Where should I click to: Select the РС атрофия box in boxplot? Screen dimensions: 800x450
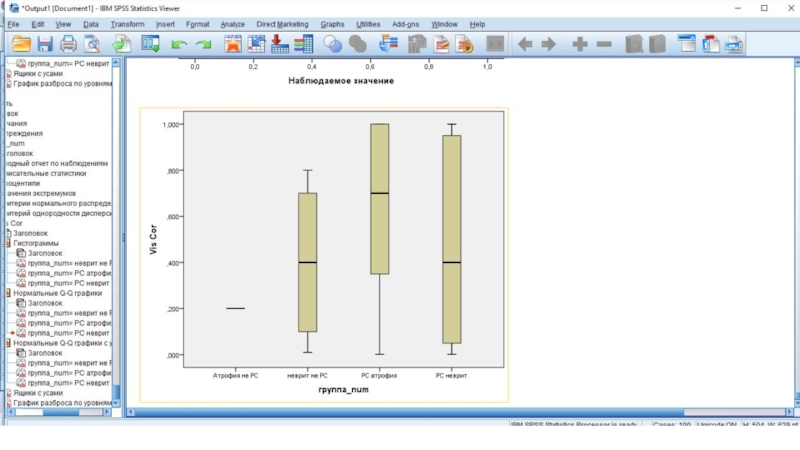click(x=379, y=198)
